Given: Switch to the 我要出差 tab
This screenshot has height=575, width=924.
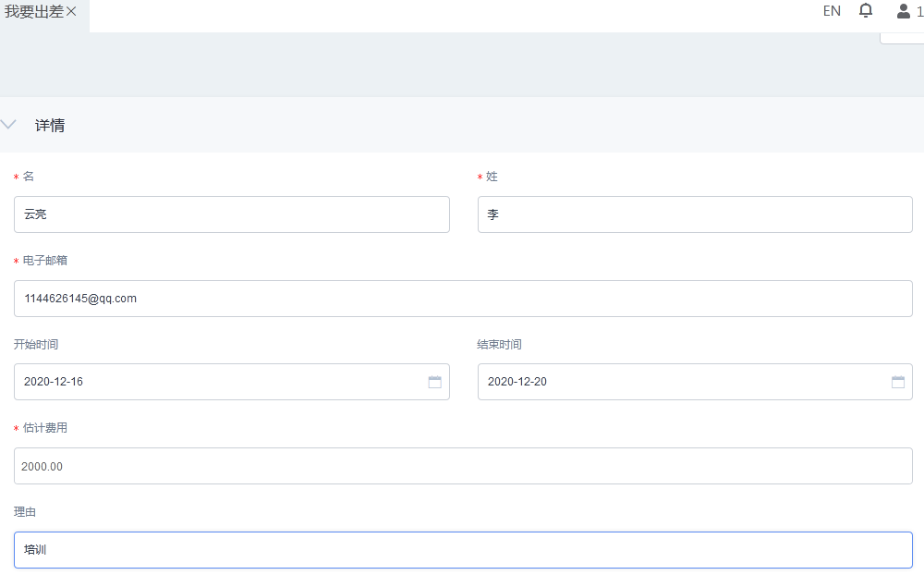Looking at the screenshot, I should tap(34, 12).
